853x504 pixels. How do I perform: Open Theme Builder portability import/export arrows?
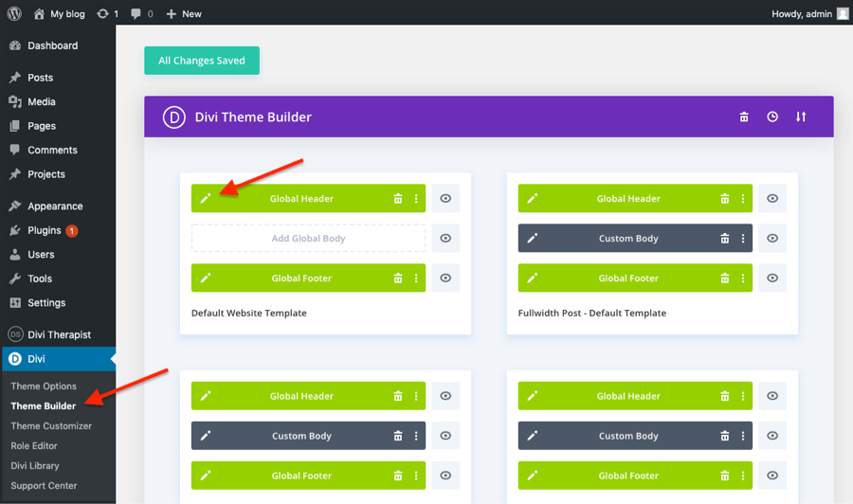[801, 117]
